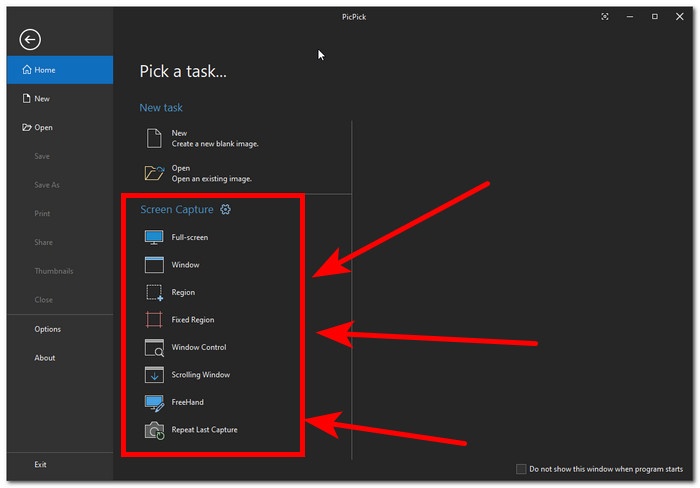
Task: Click Thumbnails in the sidebar
Action: pyautogui.click(x=54, y=271)
